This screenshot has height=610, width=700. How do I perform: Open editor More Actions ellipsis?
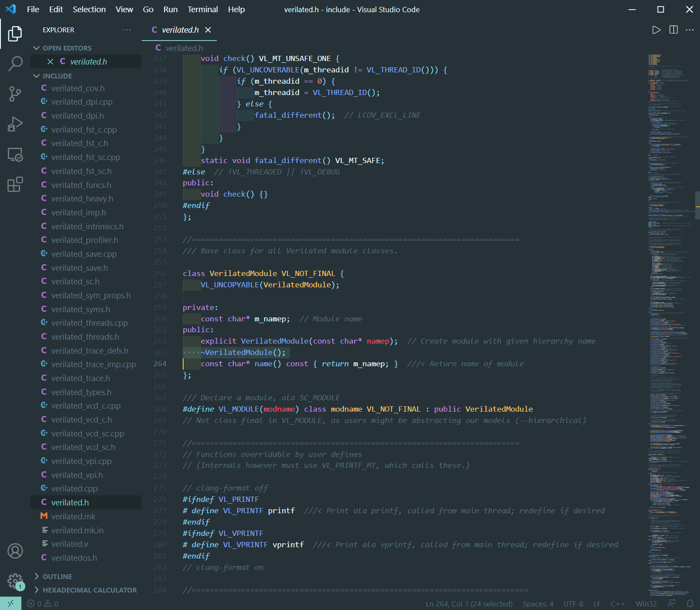tap(690, 30)
